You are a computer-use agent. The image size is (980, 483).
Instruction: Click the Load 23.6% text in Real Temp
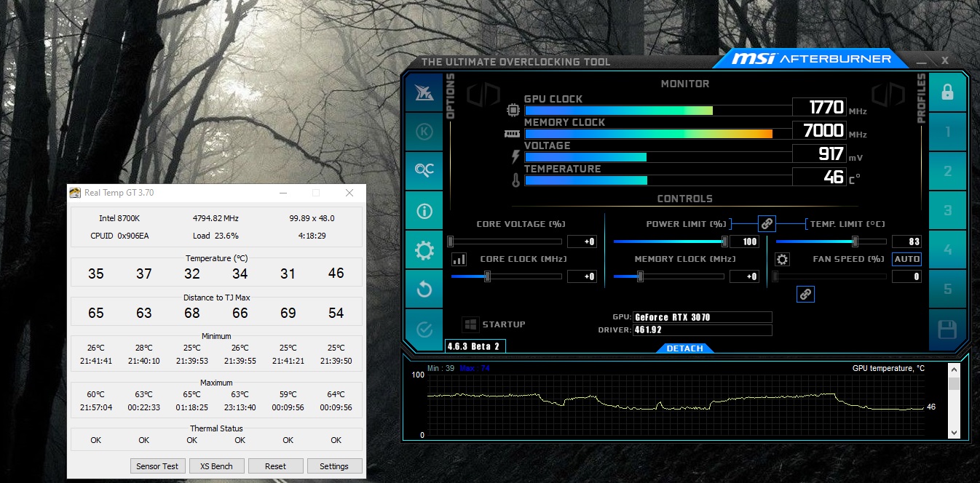(216, 236)
